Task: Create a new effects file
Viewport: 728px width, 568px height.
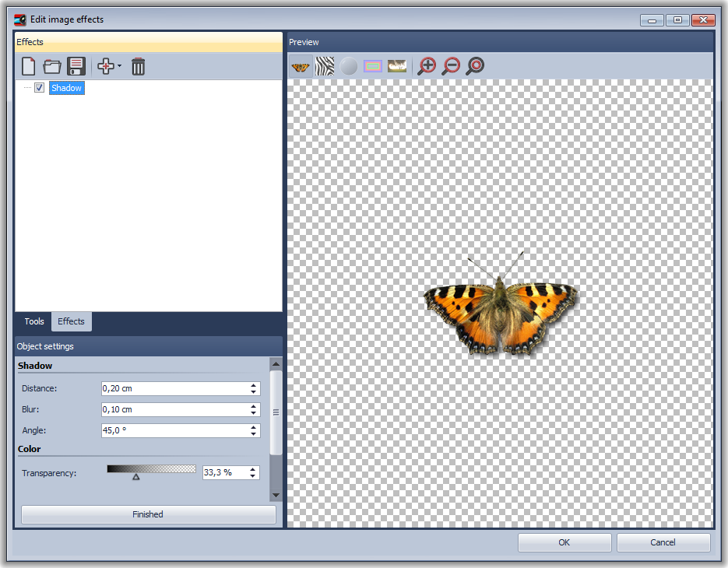Action: (28, 66)
